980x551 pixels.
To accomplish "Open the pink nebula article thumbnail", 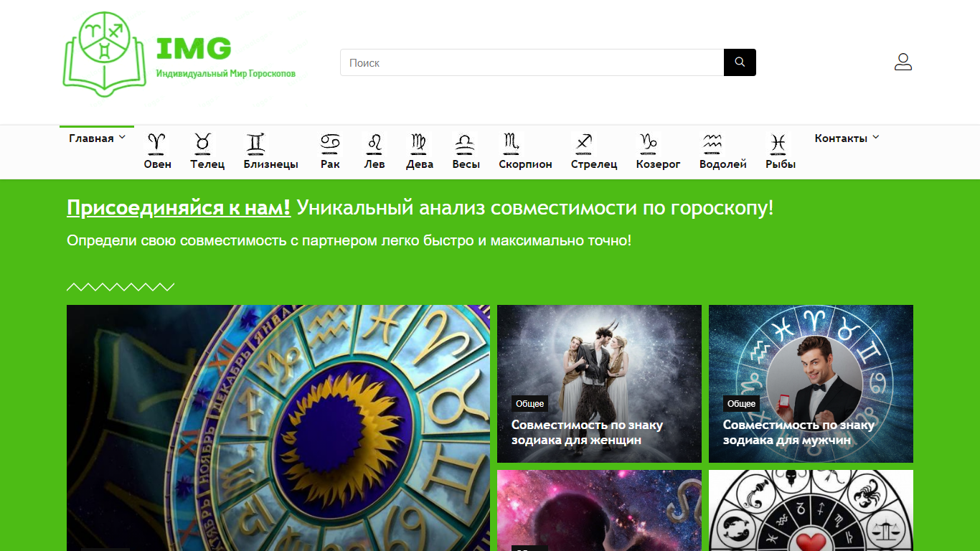I will coord(599,511).
